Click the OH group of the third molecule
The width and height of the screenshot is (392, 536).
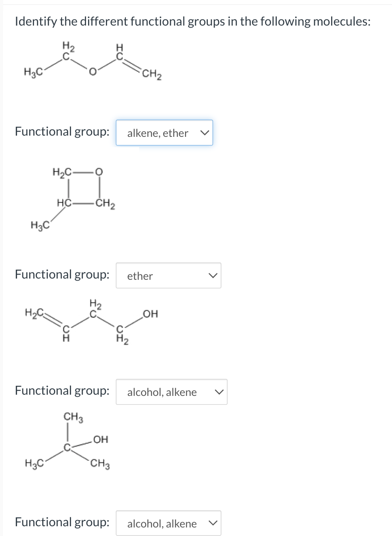click(x=150, y=314)
